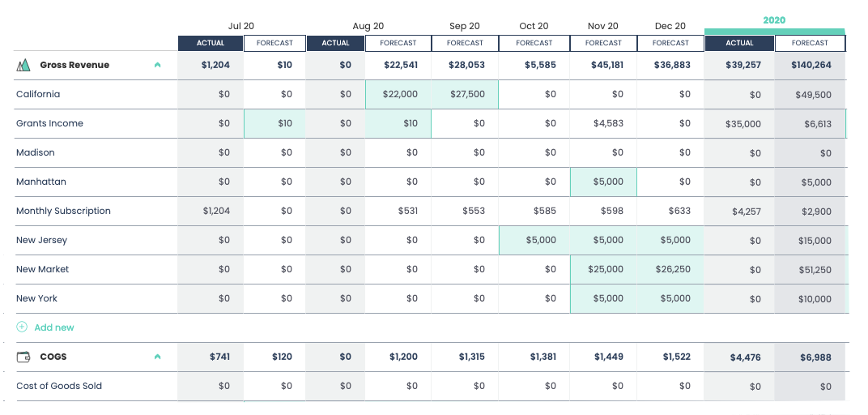Edit Manhattan Nov 20 forecast cell $5,000
This screenshot has height=415, width=868.
point(603,182)
